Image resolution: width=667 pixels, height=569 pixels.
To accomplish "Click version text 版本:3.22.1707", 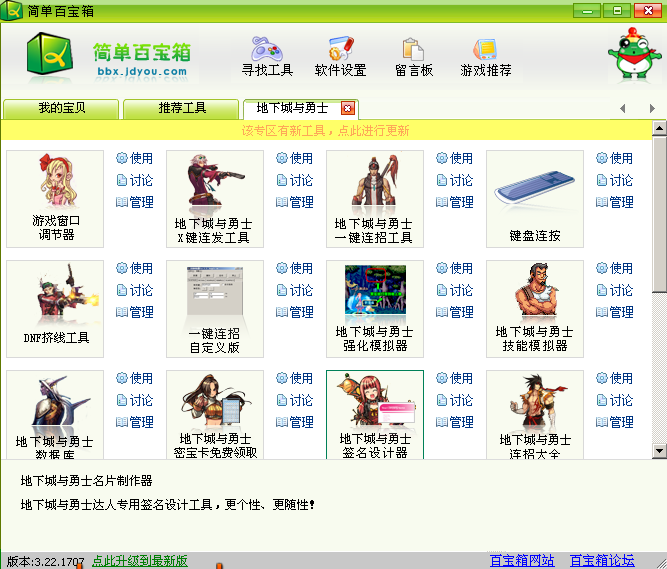I will click(x=46, y=562).
